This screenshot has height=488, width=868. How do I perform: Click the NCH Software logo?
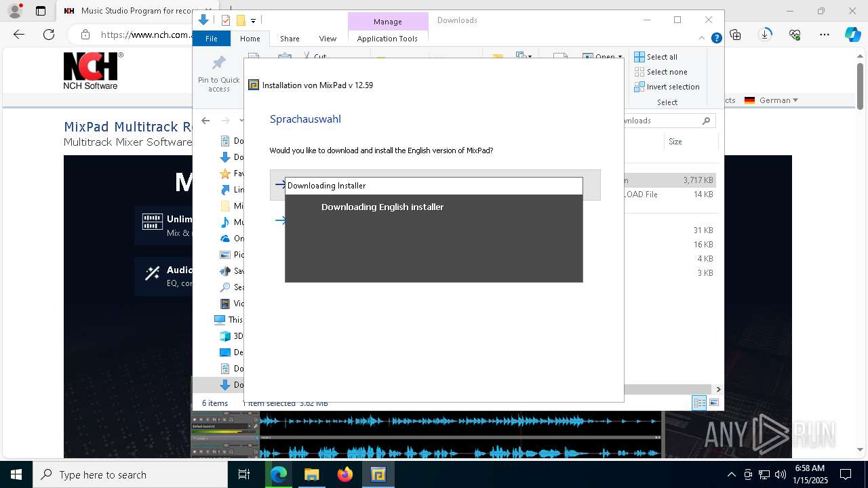click(93, 70)
